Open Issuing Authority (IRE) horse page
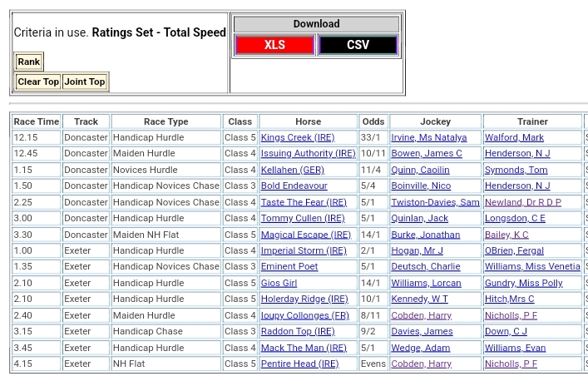This screenshot has width=588, height=386. (308, 154)
